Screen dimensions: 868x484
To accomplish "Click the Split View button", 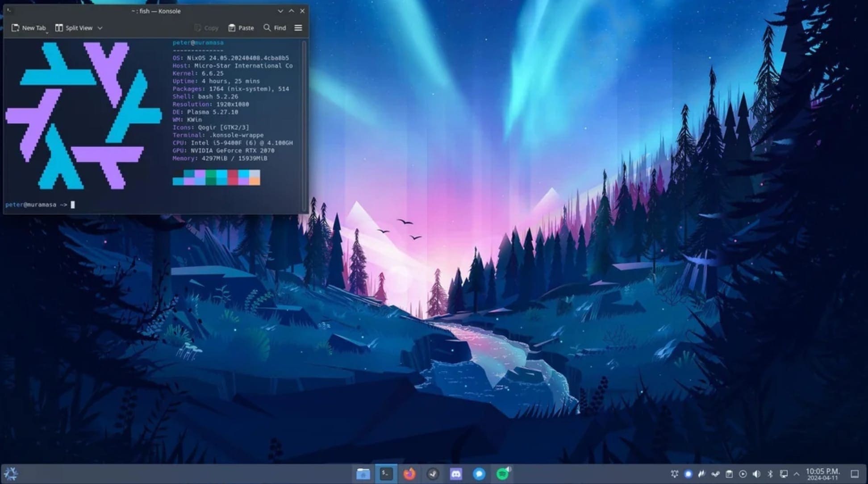I will (x=74, y=28).
